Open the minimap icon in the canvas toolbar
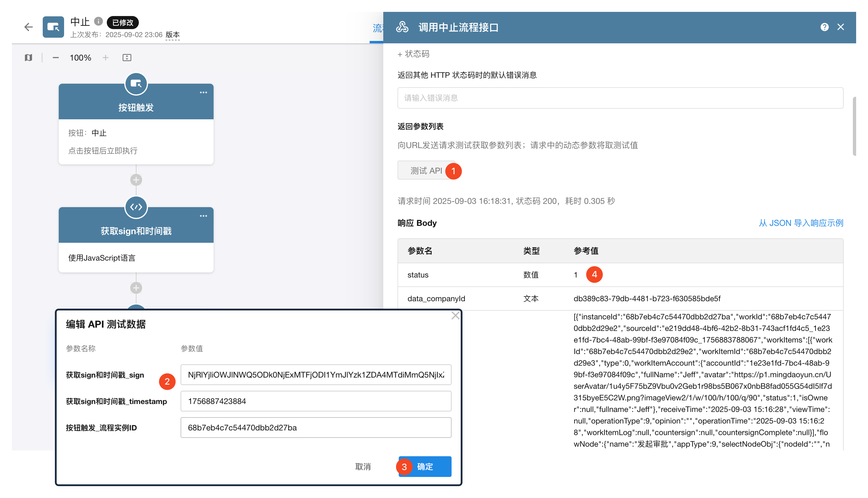This screenshot has width=868, height=498. 29,58
